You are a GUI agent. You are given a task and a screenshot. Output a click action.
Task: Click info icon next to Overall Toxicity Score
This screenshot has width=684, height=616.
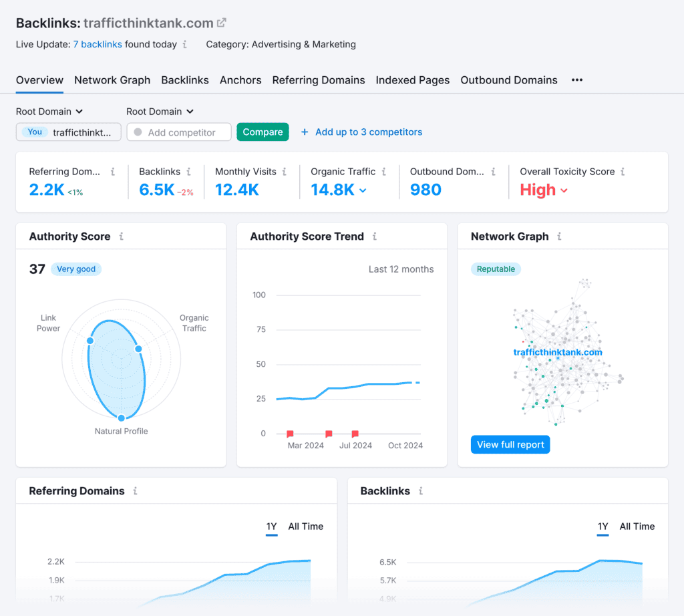coord(623,172)
